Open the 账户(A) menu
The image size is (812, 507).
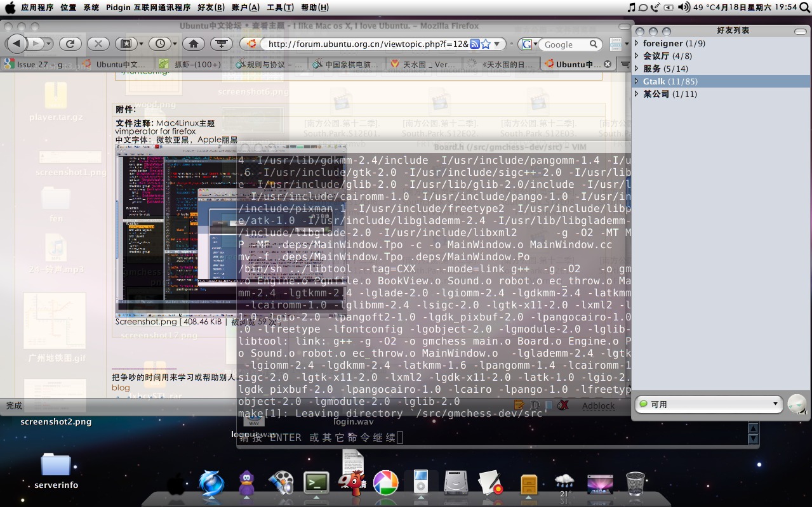point(246,7)
